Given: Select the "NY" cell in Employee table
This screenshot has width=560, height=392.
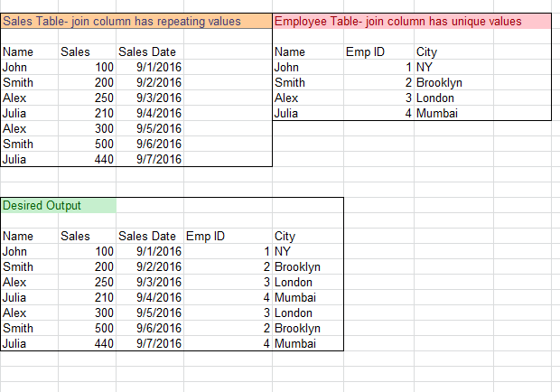Looking at the screenshot, I should tap(425, 67).
